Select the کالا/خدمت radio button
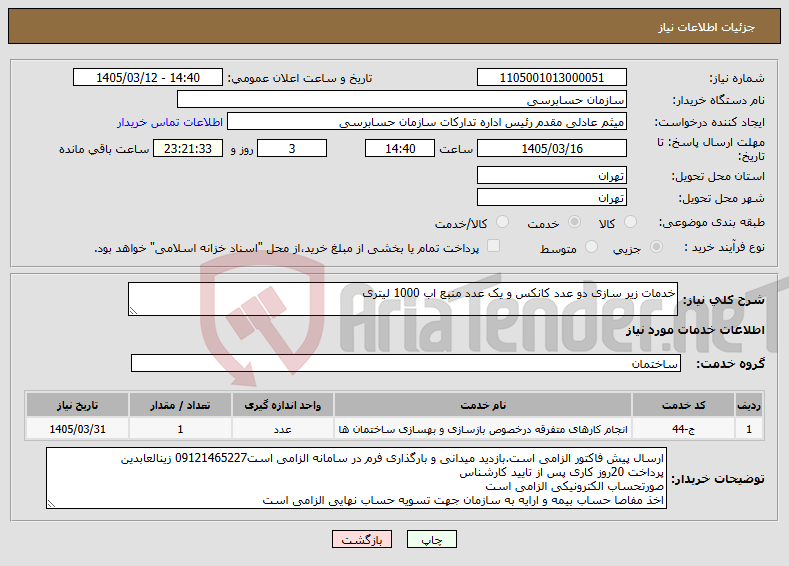This screenshot has width=789, height=566. [x=502, y=222]
